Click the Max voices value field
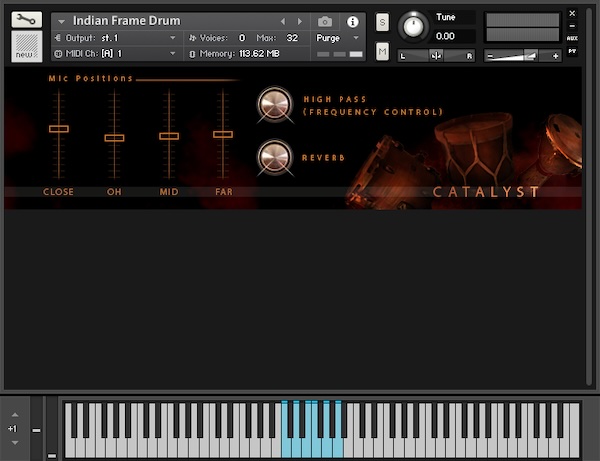The width and height of the screenshot is (600, 461). 292,38
